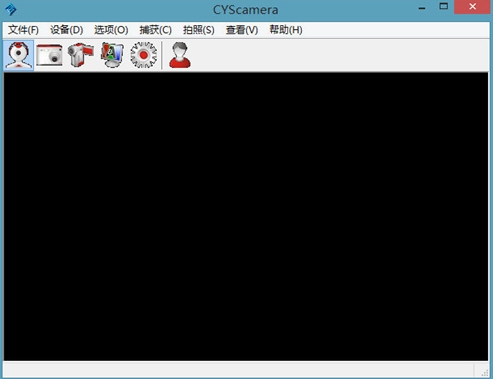
Task: Click the photo snapshot camera icon
Action: pos(49,55)
